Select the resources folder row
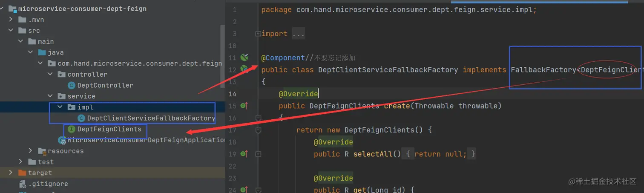 coord(112,151)
